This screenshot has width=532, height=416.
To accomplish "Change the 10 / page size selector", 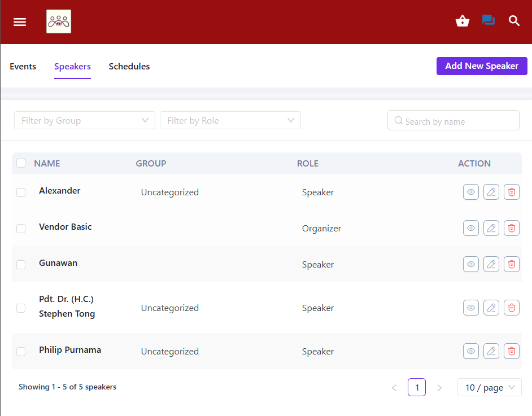I will [x=489, y=387].
